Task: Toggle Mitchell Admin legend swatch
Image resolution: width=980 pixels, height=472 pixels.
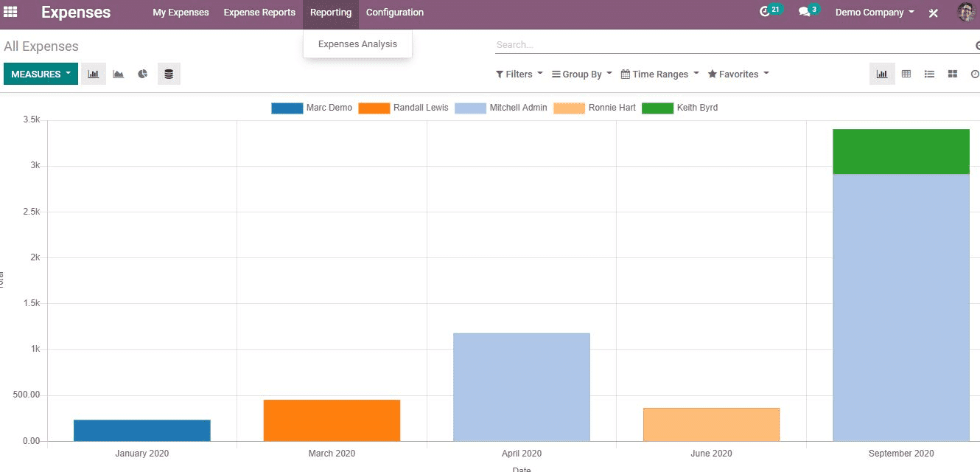Action: tap(471, 108)
